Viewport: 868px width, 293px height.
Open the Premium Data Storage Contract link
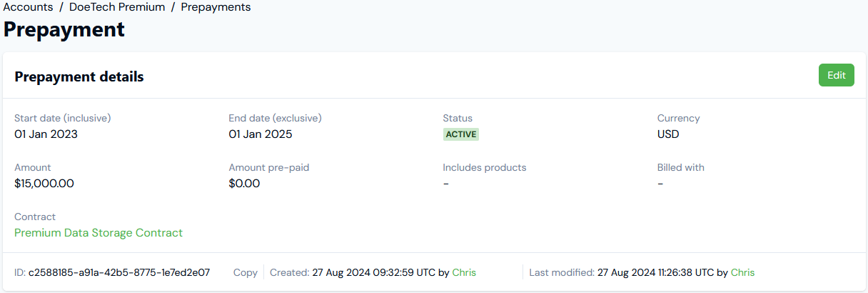pyautogui.click(x=99, y=233)
